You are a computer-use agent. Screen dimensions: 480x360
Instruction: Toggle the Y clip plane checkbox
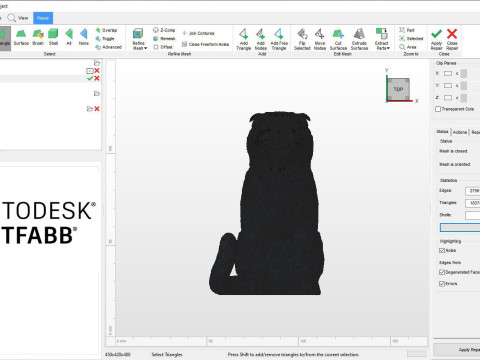pos(448,85)
